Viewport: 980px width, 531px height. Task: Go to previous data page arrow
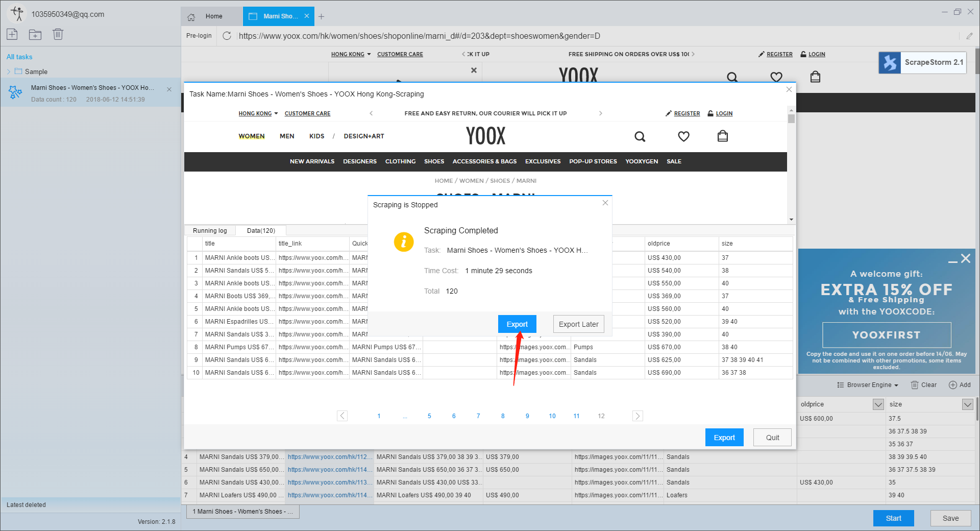tap(342, 416)
